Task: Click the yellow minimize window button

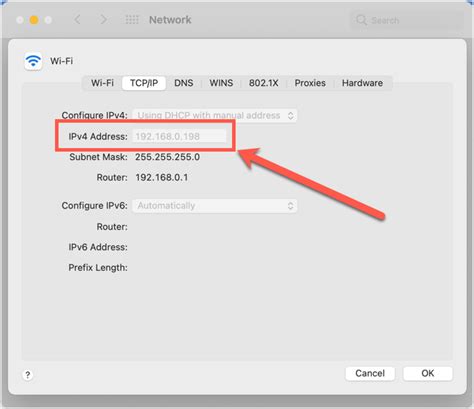Action: coord(34,20)
